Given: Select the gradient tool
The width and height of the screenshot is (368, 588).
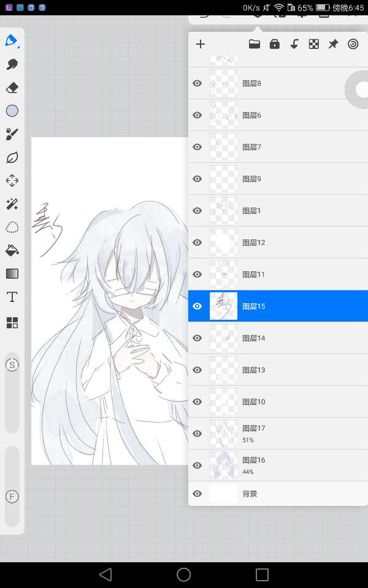Looking at the screenshot, I should (12, 273).
